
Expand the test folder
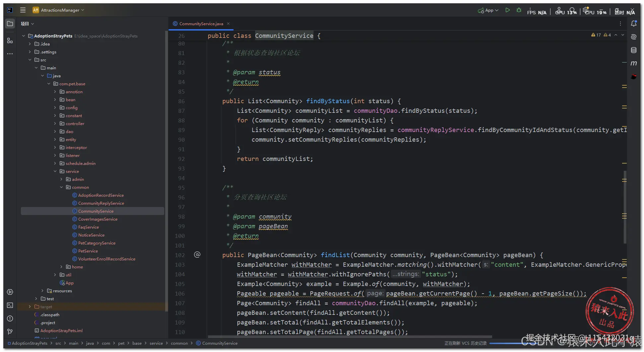pos(36,299)
